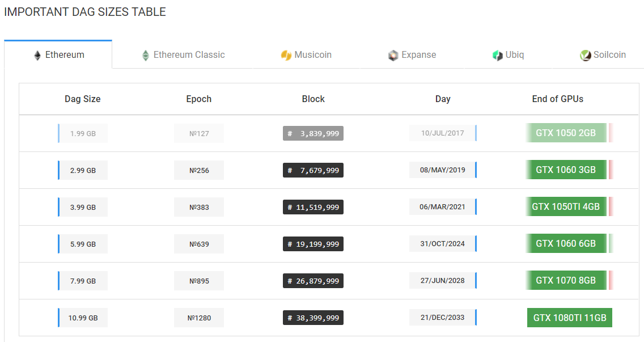
Task: Click the GTX 1070 8GB green label
Action: click(x=566, y=280)
